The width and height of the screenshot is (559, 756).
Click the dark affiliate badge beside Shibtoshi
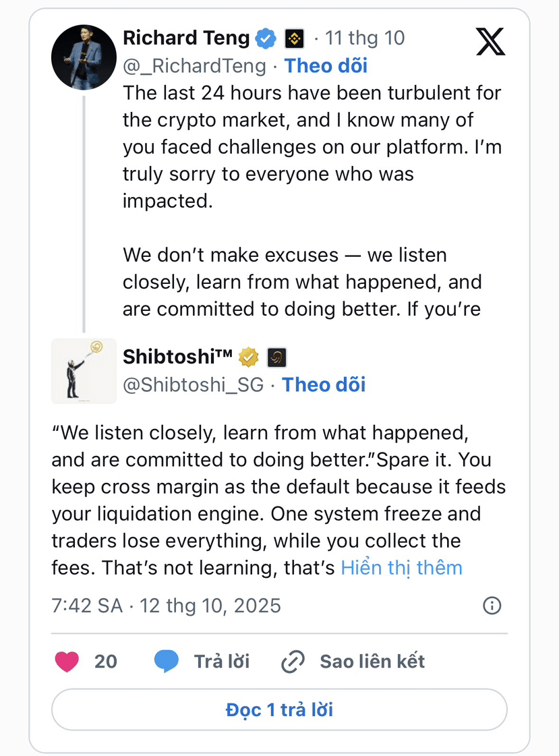(276, 357)
